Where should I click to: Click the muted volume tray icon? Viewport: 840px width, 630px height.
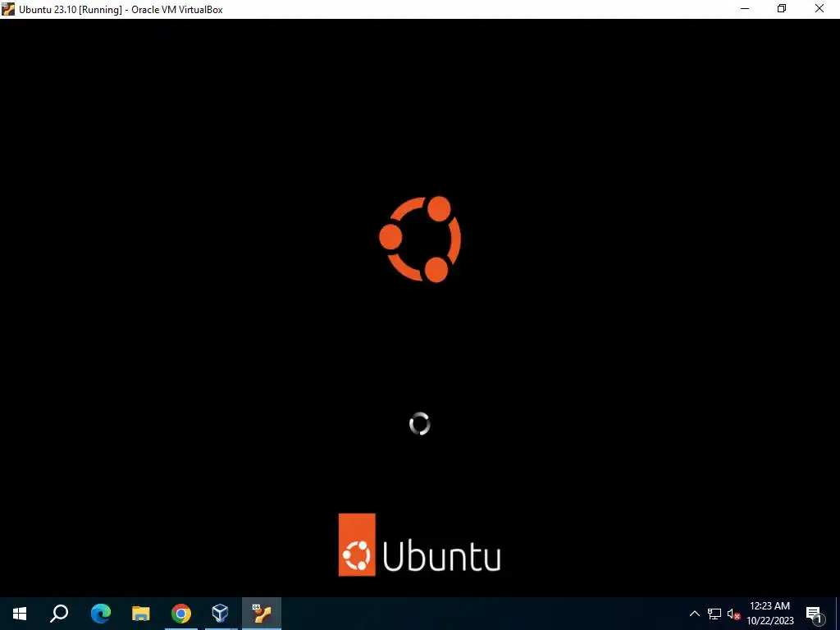(734, 614)
